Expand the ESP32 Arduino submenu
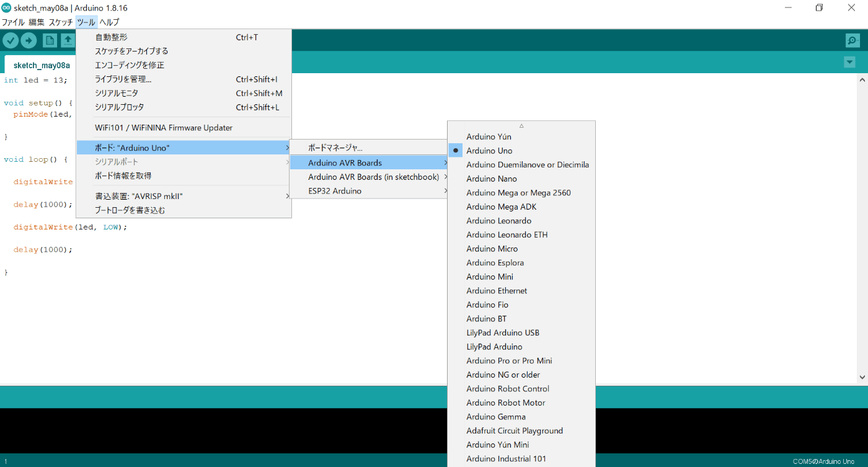 click(370, 191)
